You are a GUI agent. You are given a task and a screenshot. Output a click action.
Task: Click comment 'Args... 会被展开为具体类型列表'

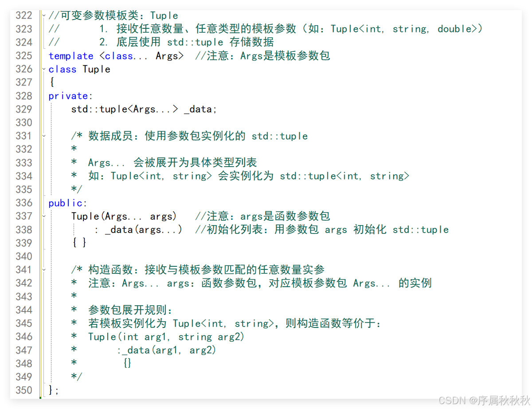(x=172, y=163)
